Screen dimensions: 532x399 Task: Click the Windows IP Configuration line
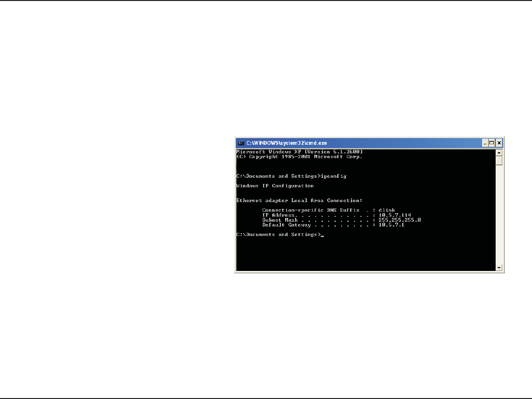pyautogui.click(x=275, y=186)
